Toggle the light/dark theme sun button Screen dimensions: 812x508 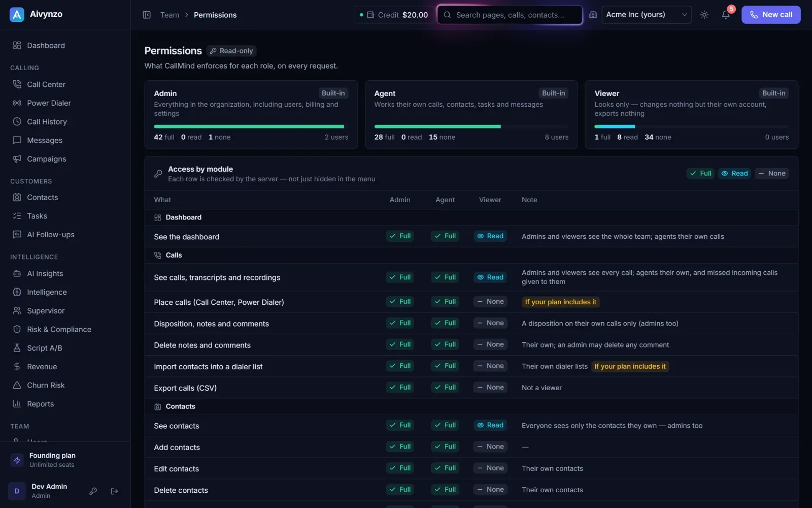[x=704, y=15]
